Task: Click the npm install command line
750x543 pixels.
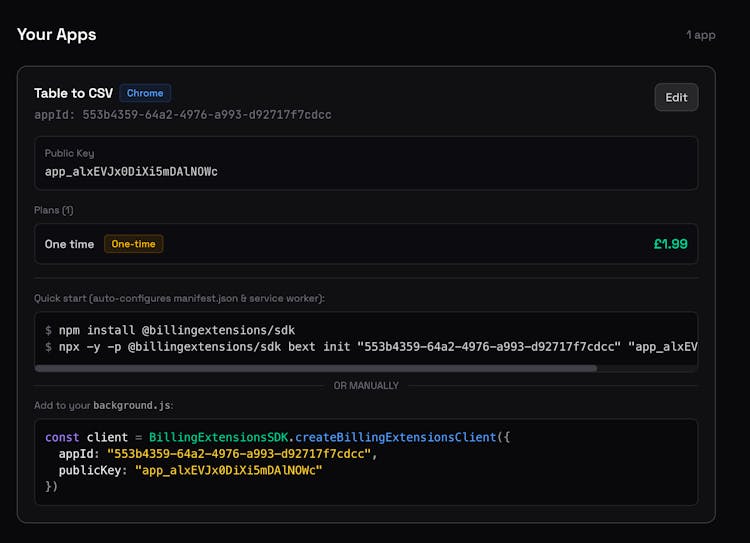Action: (x=170, y=330)
